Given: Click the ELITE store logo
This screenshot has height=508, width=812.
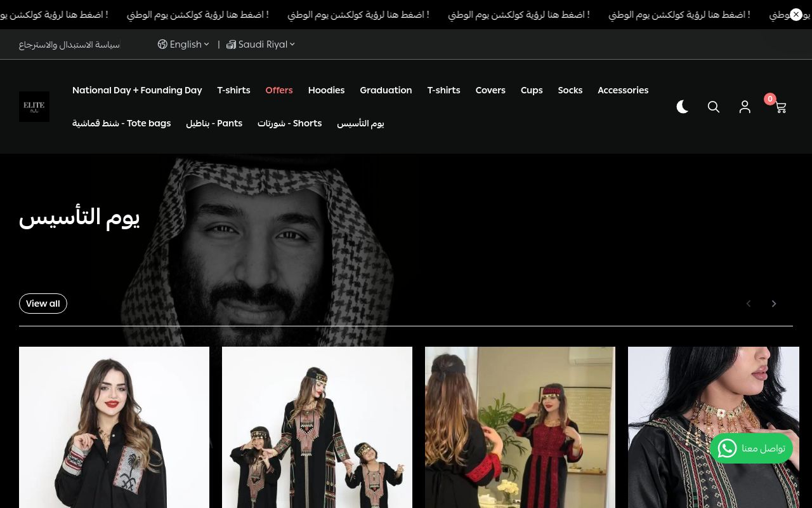Looking at the screenshot, I should [34, 107].
